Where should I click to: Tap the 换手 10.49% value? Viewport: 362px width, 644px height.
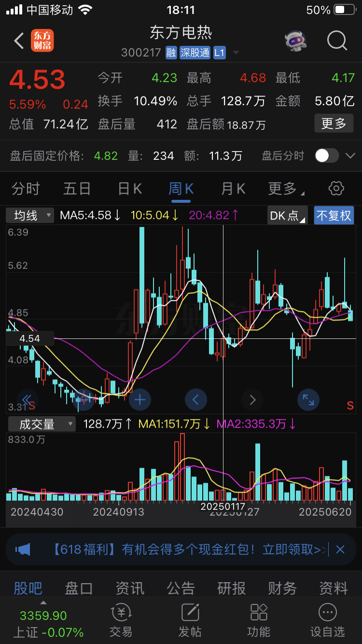pyautogui.click(x=155, y=101)
